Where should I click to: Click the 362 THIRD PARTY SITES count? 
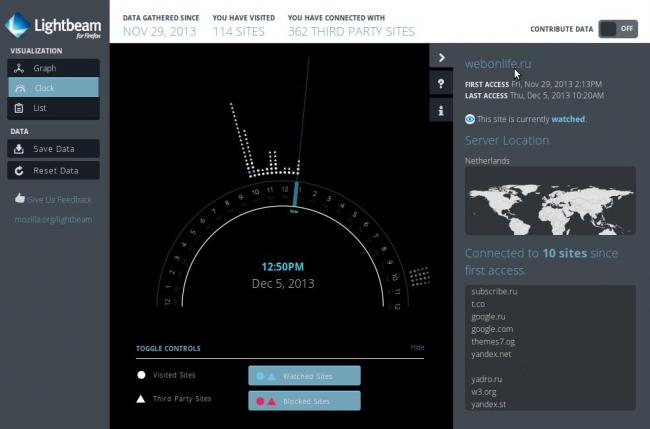(351, 32)
